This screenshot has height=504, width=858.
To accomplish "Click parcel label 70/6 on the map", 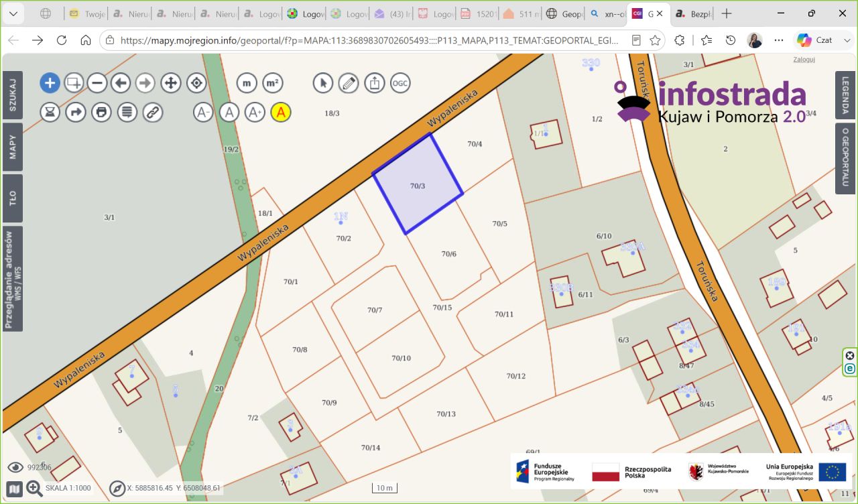I will point(449,254).
